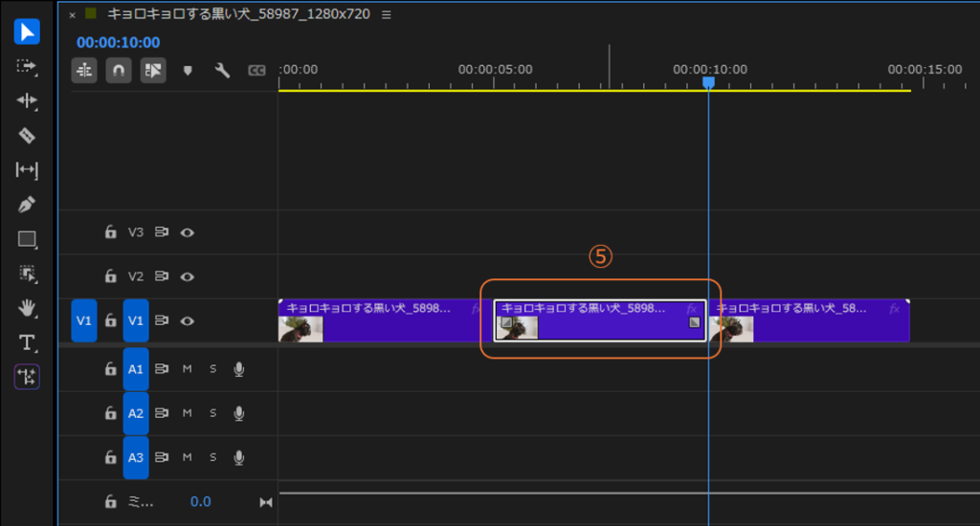Activate the Slip tool
This screenshot has height=526, width=980.
tap(27, 170)
